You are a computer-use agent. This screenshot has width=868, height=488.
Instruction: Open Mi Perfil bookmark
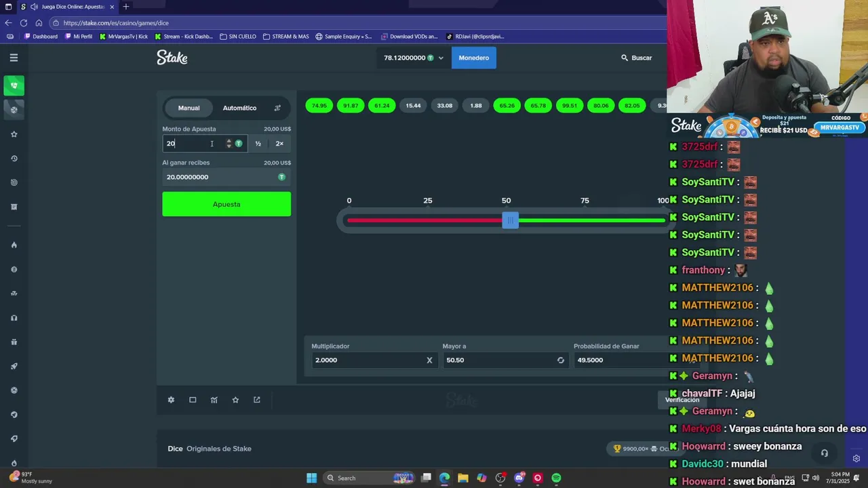coord(78,37)
